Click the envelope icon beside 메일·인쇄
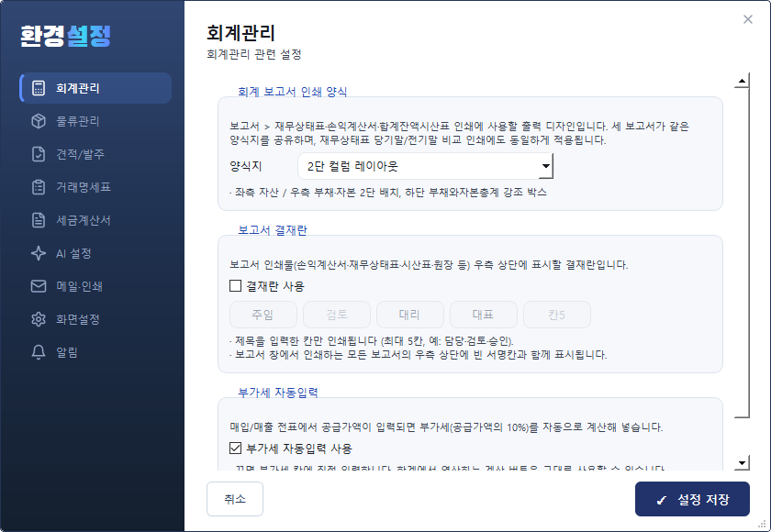Viewport: 771px width, 532px height. point(39,286)
